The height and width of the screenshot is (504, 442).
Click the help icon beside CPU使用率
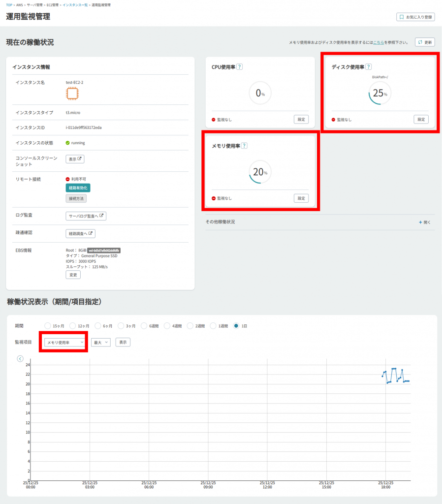[240, 67]
